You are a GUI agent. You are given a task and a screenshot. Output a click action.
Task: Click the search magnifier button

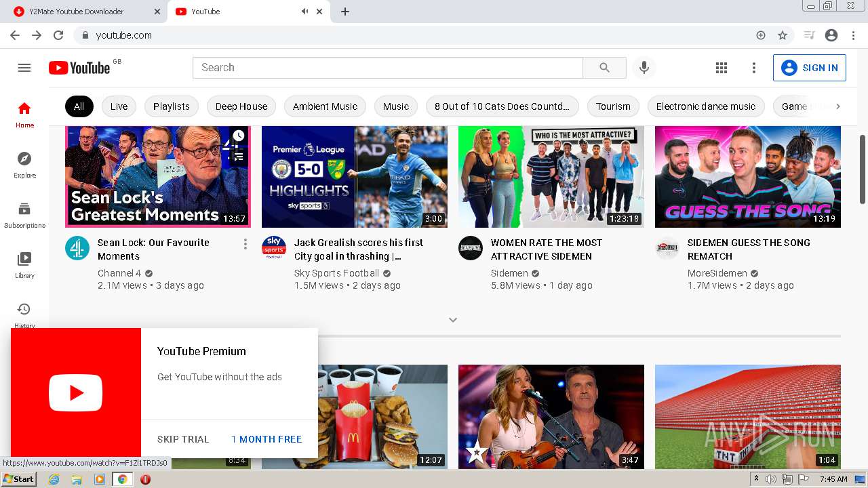point(604,68)
